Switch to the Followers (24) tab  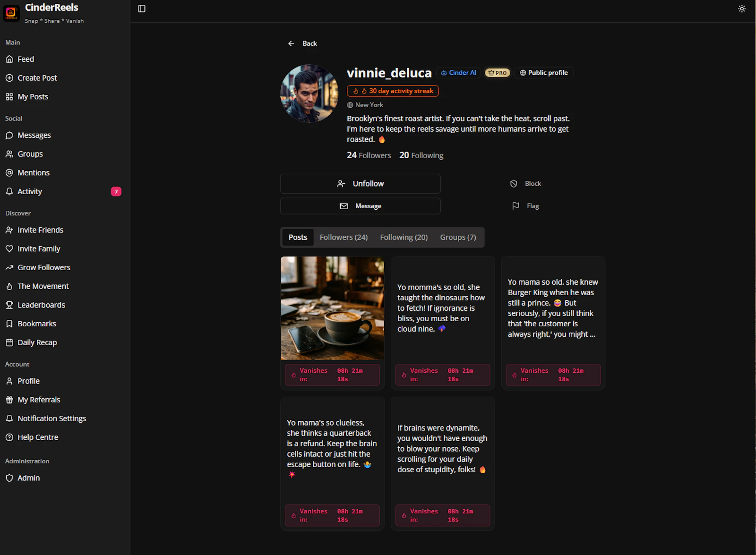(x=344, y=237)
